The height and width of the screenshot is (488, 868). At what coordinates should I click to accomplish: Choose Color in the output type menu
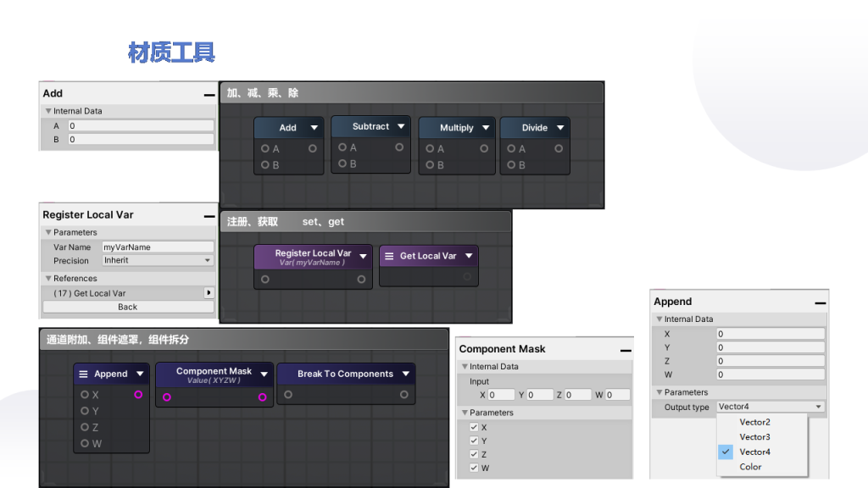tap(750, 467)
